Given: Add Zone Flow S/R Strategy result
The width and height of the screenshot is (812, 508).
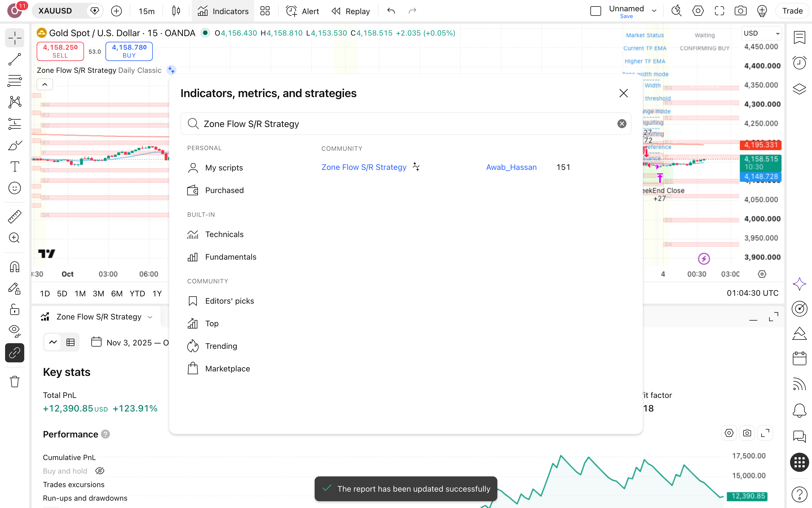Looking at the screenshot, I should tap(364, 167).
